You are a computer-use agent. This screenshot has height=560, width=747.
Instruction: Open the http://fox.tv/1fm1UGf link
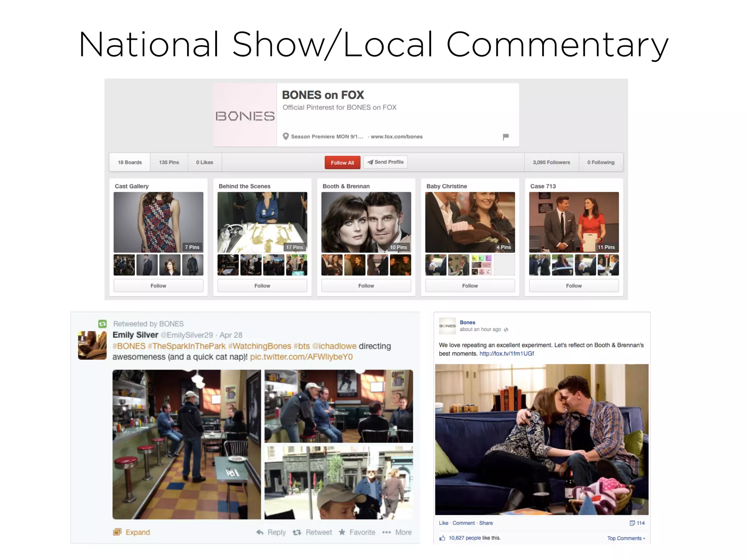[x=507, y=354]
